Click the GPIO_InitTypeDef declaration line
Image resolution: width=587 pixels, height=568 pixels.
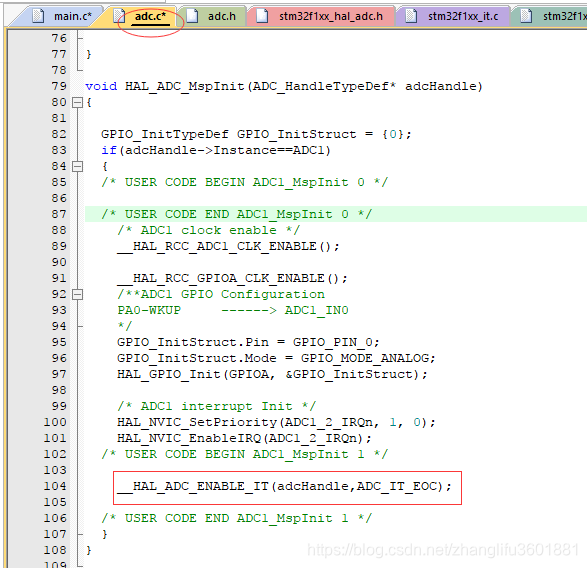256,134
